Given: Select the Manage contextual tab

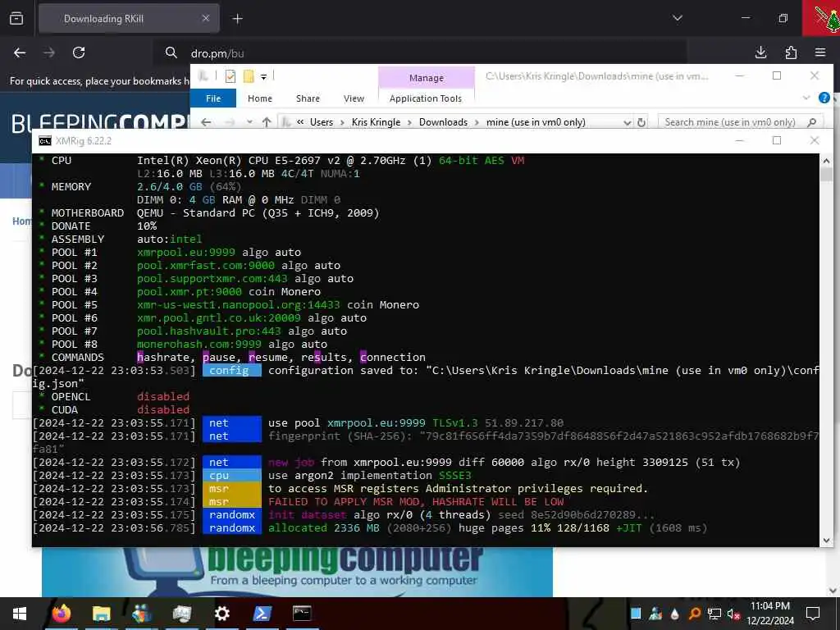Looking at the screenshot, I should (x=427, y=78).
